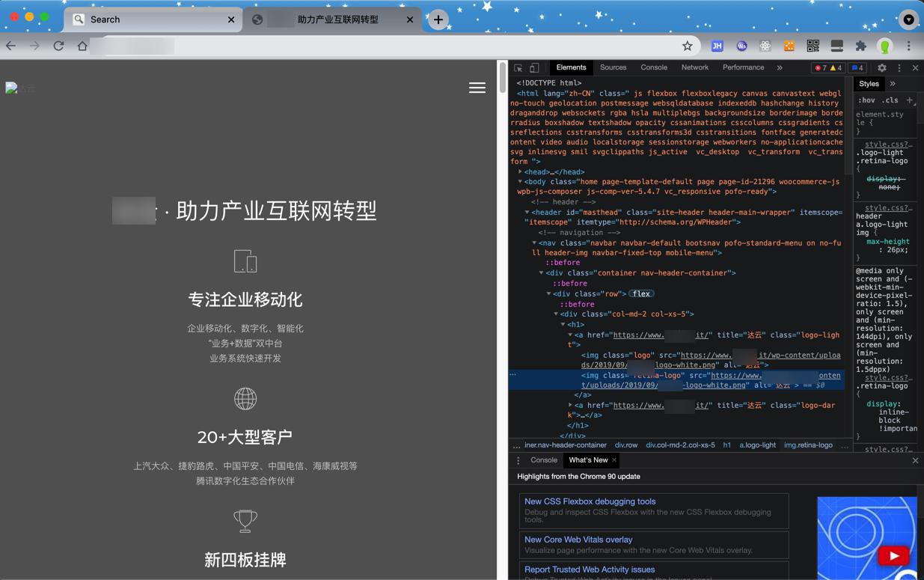Click the 专注企业移动化 heading
The width and height of the screenshot is (924, 580).
tap(245, 299)
